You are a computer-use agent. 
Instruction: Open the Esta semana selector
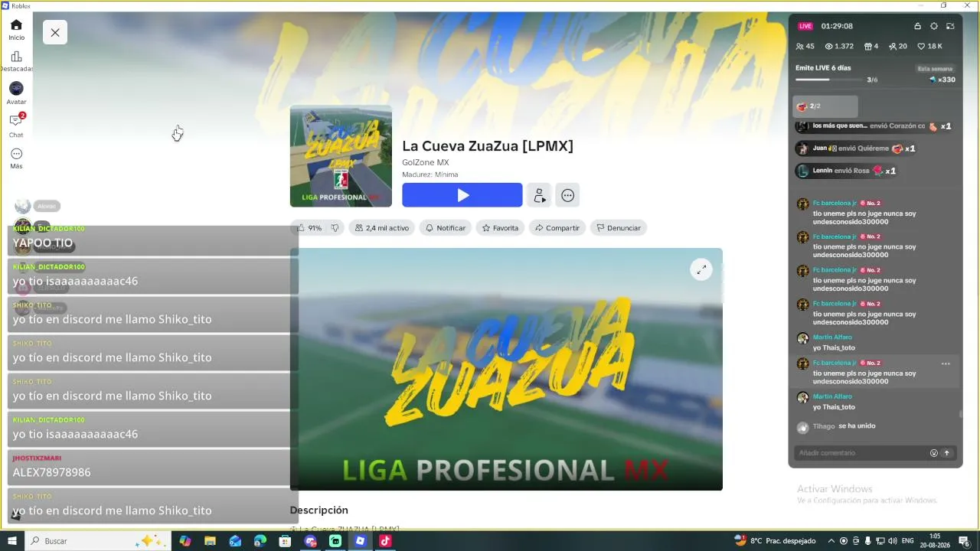936,69
